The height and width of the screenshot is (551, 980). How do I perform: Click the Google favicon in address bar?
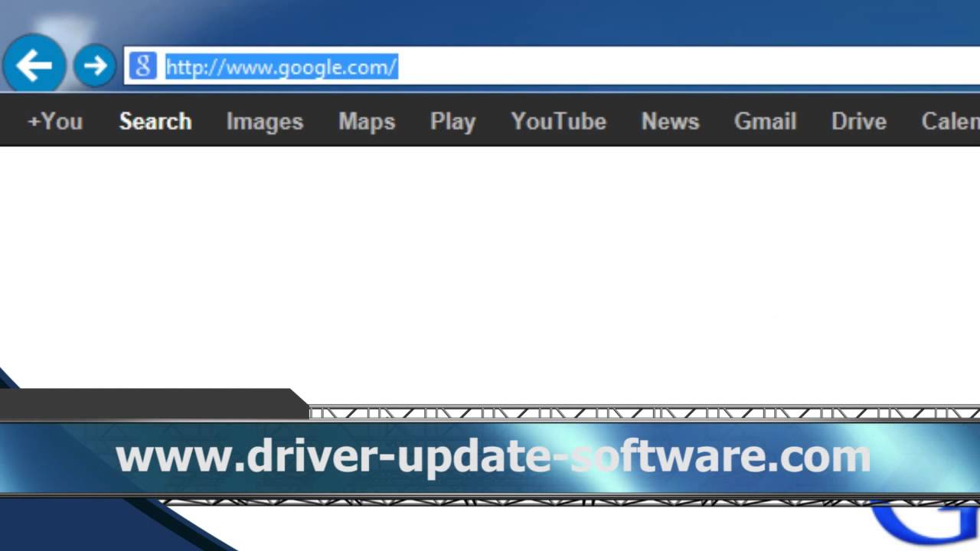tap(143, 66)
